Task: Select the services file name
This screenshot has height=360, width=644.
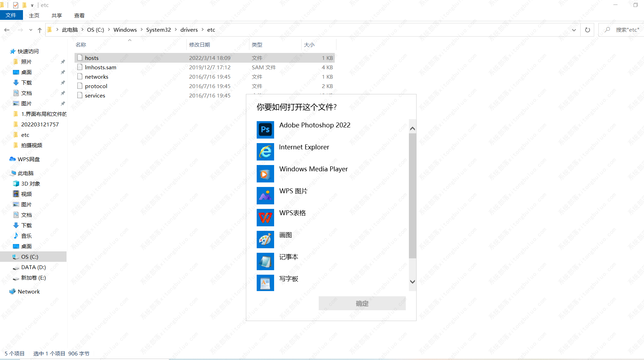Action: click(x=95, y=95)
